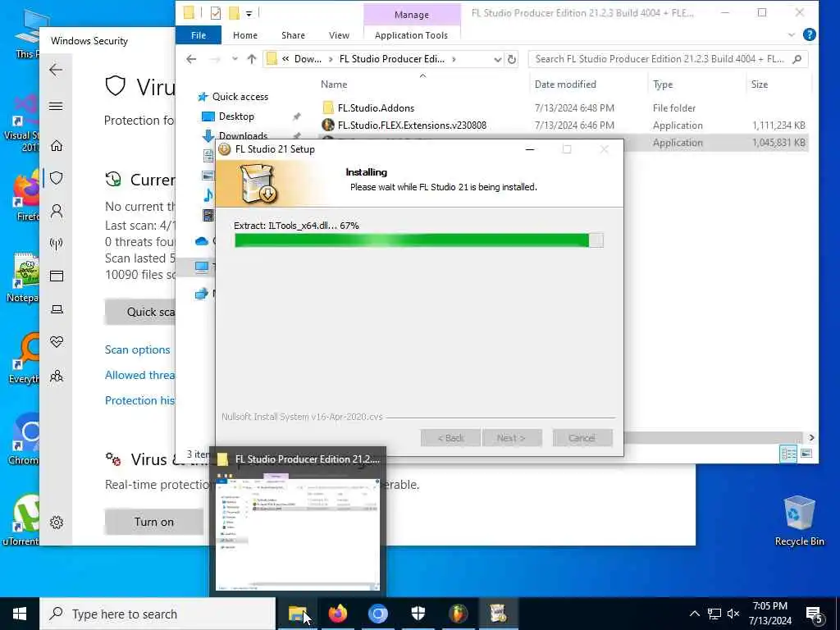Select Downloads in navigation pane
The width and height of the screenshot is (840, 630).
(243, 135)
